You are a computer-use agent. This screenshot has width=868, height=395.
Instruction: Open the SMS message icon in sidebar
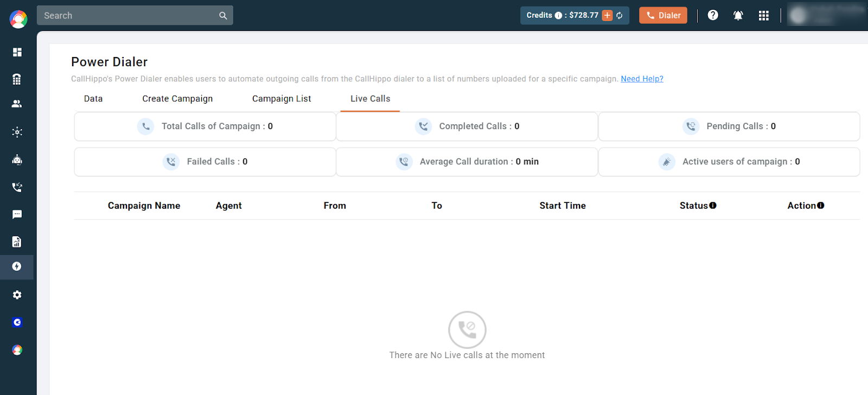17,214
